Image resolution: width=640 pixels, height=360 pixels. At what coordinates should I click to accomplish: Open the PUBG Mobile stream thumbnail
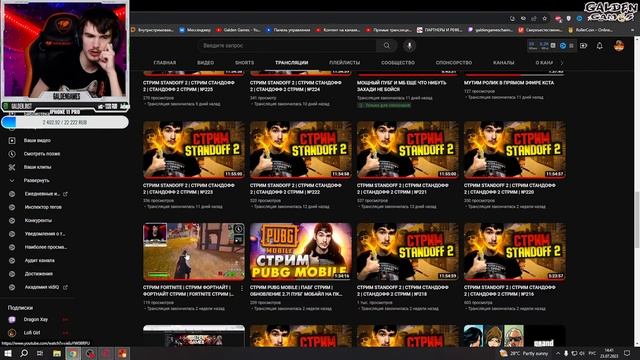[x=301, y=251]
